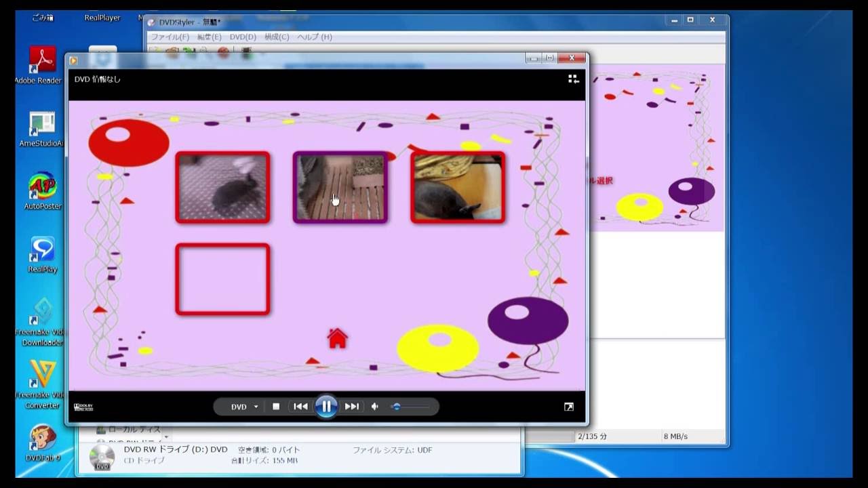Click the DVDStyler menu preview canvas behind the player

click(656, 149)
